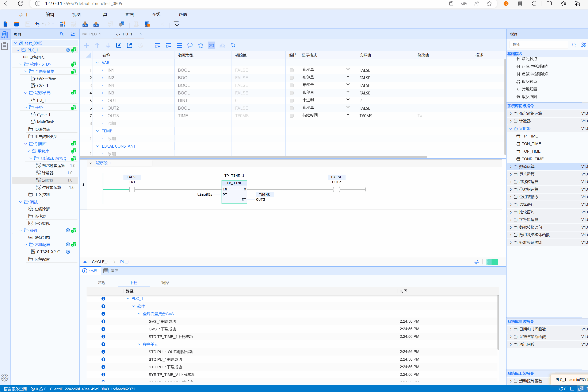Click the resource search input field
The height and width of the screenshot is (392, 588).
539,44
